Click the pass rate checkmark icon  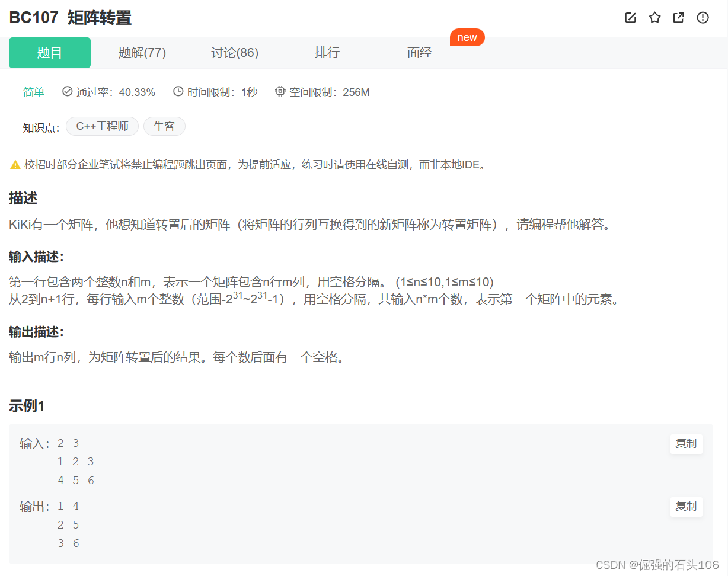click(67, 91)
